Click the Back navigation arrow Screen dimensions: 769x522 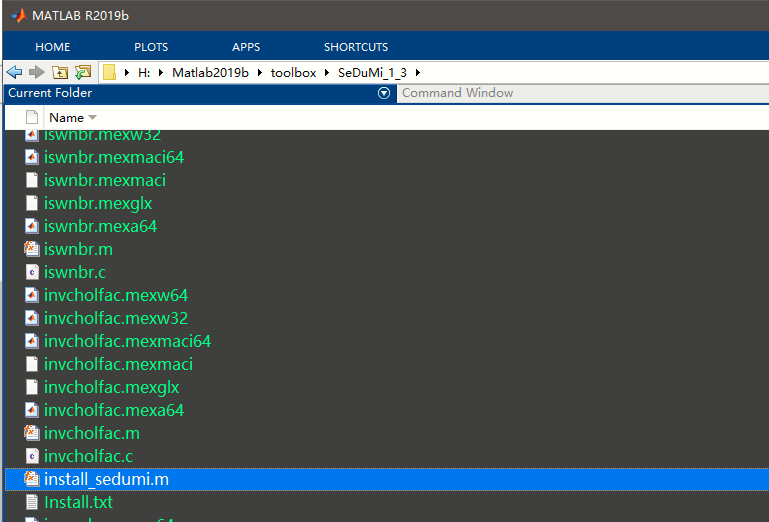[x=14, y=73]
